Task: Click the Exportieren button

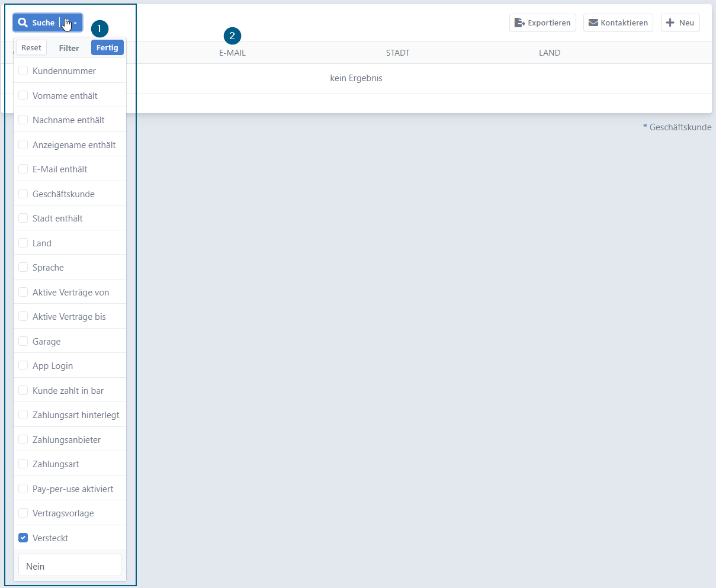Action: pos(542,23)
